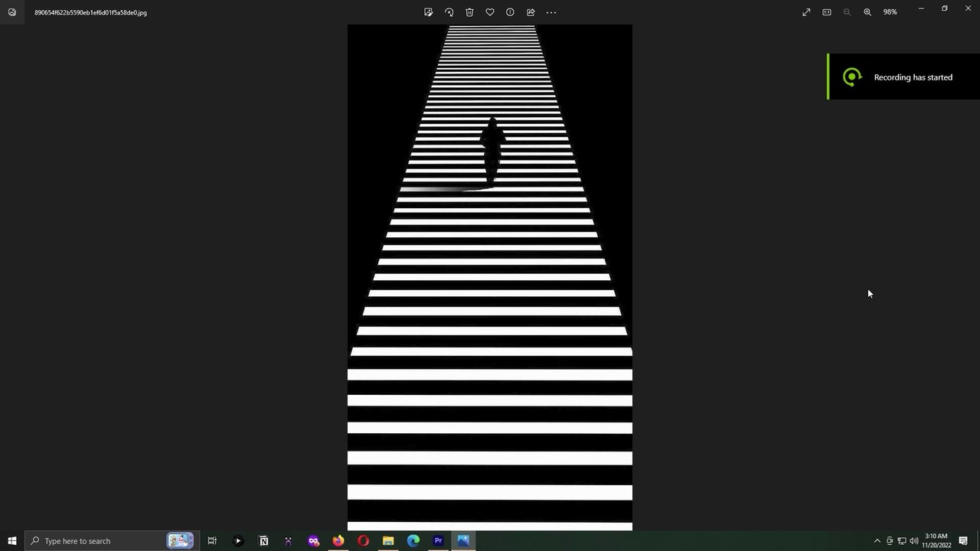This screenshot has width=980, height=551.
Task: Click the Recording has started notification
Action: [903, 77]
